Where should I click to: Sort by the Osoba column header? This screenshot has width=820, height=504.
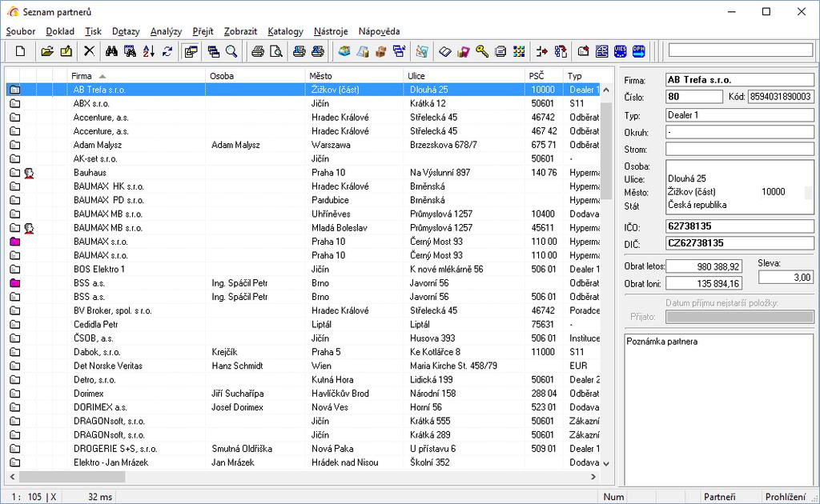point(255,76)
